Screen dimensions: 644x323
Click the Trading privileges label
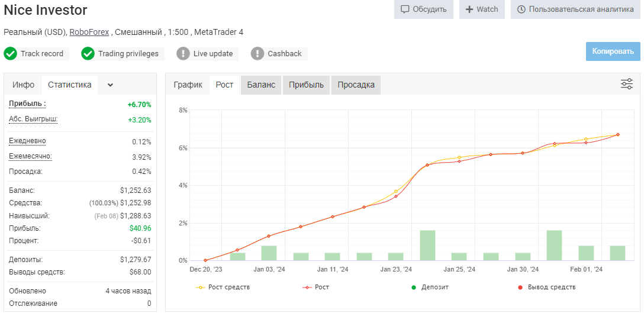point(128,54)
